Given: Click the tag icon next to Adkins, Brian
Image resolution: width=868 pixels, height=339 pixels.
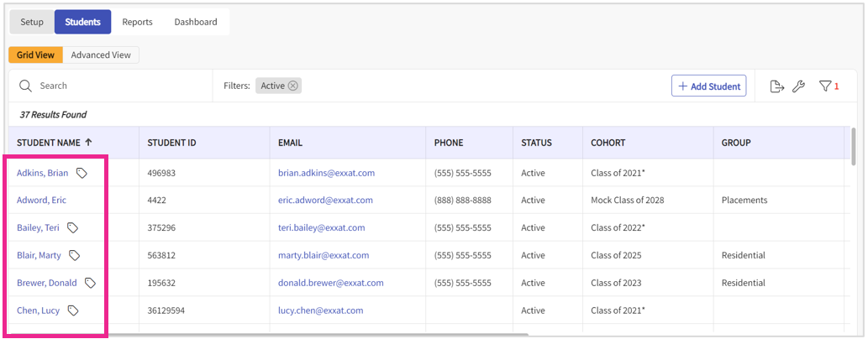Looking at the screenshot, I should (82, 173).
